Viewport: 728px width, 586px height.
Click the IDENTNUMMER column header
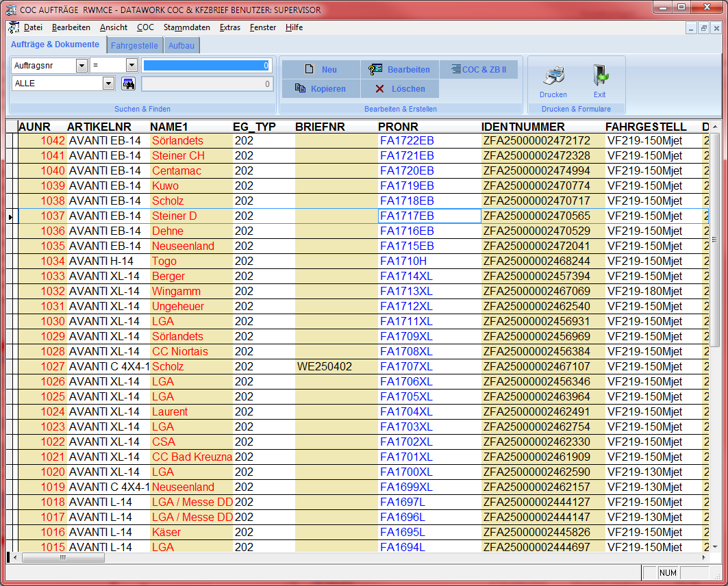coord(543,127)
